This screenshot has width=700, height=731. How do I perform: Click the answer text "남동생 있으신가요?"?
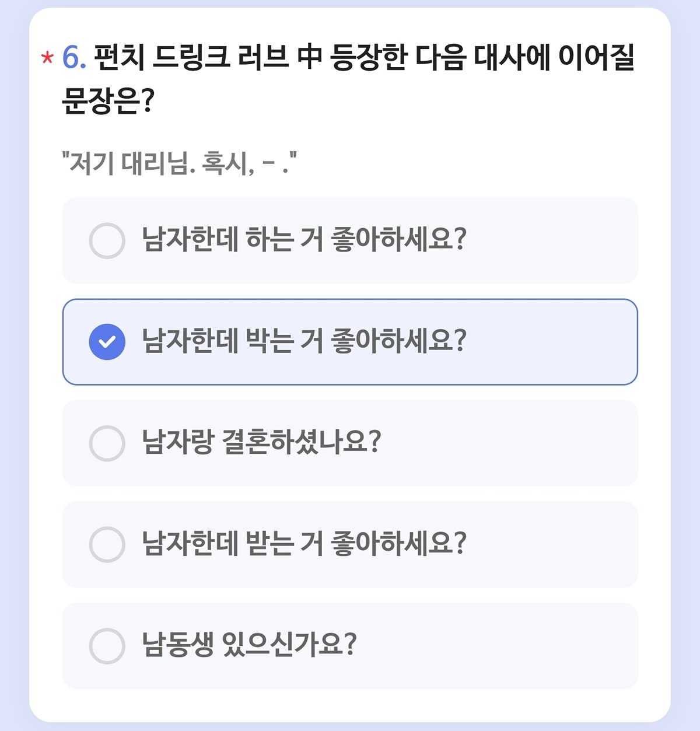[x=249, y=645]
